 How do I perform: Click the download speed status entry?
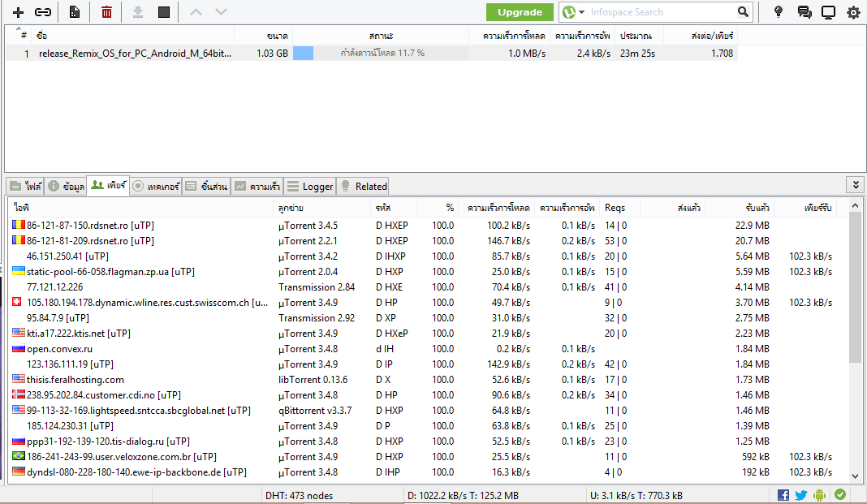463,496
